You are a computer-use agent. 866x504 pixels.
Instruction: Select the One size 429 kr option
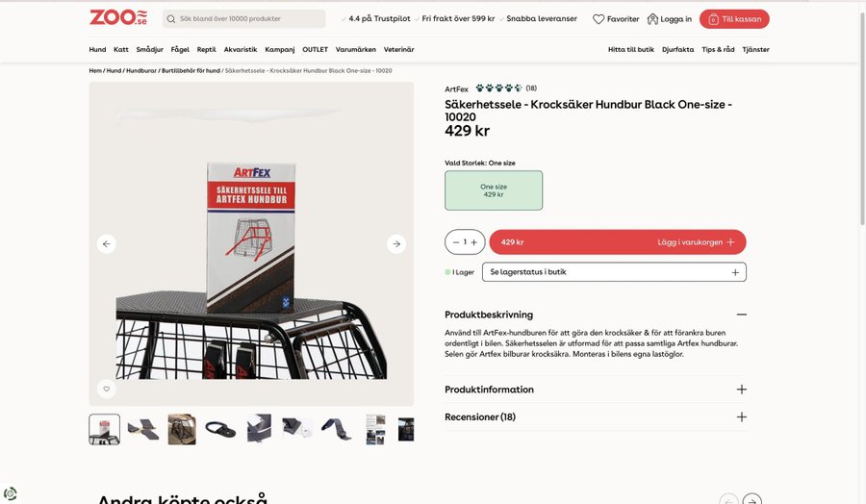point(494,190)
